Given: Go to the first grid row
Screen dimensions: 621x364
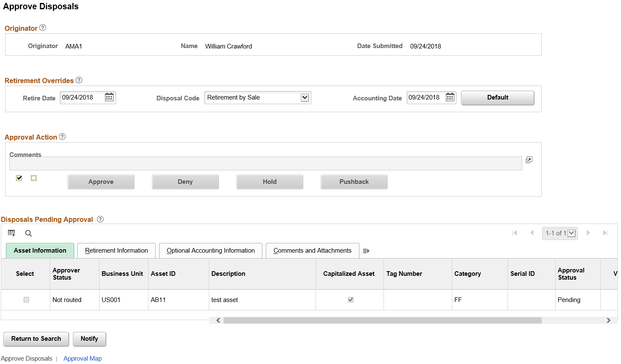Looking at the screenshot, I should tap(515, 233).
